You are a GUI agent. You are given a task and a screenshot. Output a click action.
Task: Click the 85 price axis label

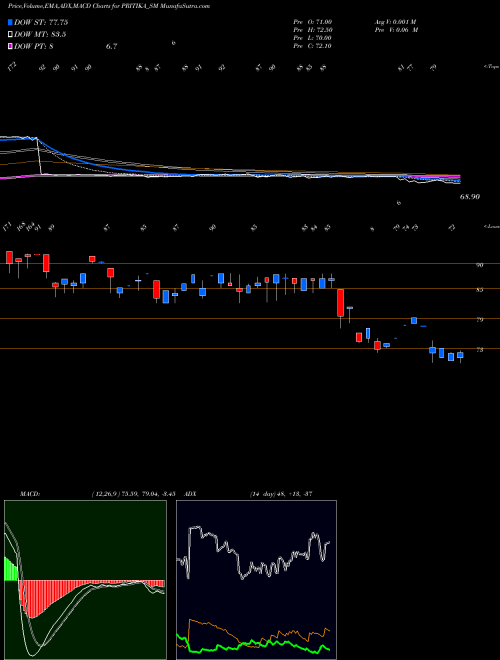479,290
